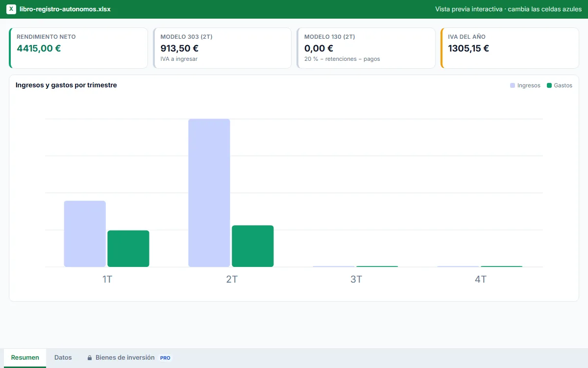Click the 2T axis label
The width and height of the screenshot is (588, 368).
coord(231,279)
